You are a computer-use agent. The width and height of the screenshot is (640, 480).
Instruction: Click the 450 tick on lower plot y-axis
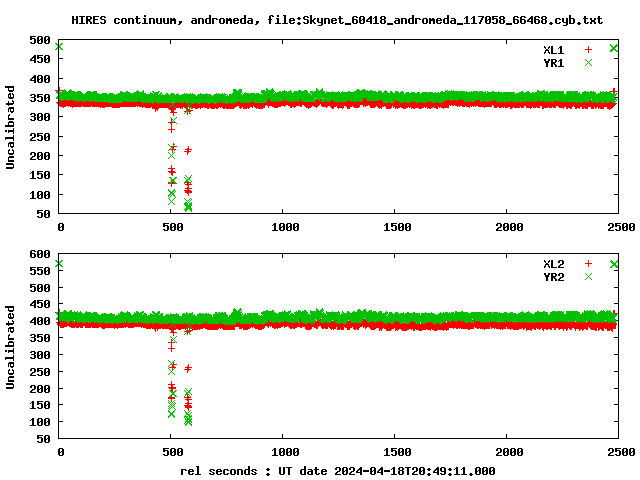(x=40, y=304)
